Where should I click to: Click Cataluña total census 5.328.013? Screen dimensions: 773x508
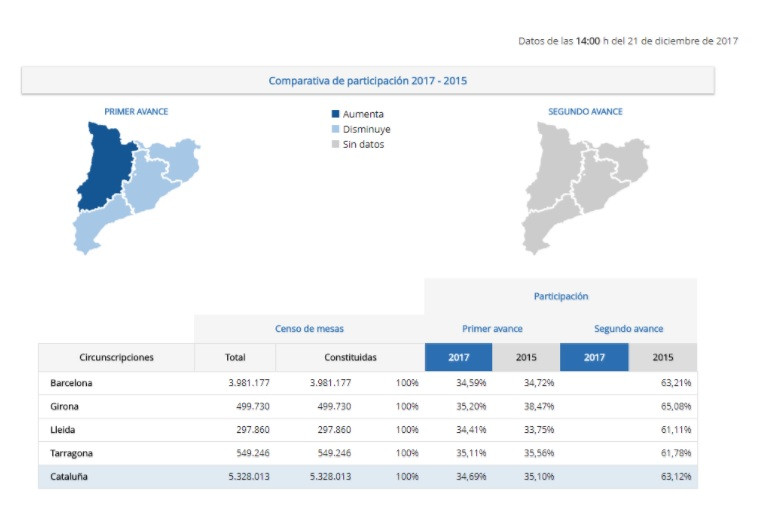[249, 476]
